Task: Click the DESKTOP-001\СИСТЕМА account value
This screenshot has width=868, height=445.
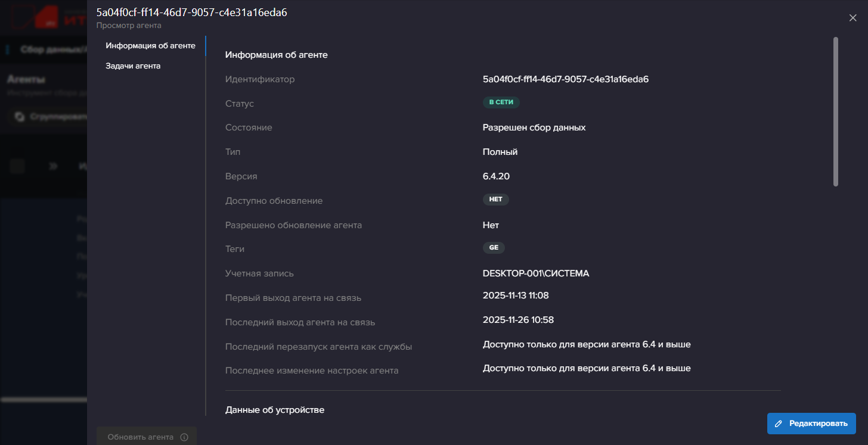Action: pyautogui.click(x=535, y=273)
